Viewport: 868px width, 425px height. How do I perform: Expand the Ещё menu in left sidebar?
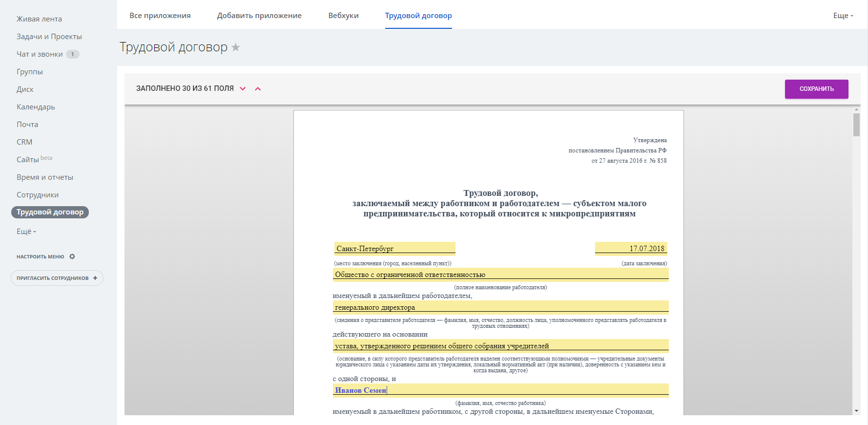[26, 232]
